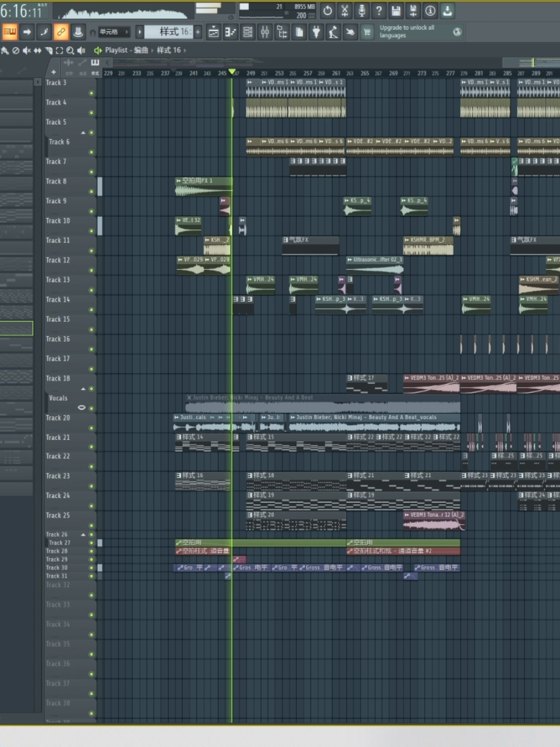Image resolution: width=560 pixels, height=747 pixels.
Task: Click the tempo tapper icon
Action: click(333, 32)
